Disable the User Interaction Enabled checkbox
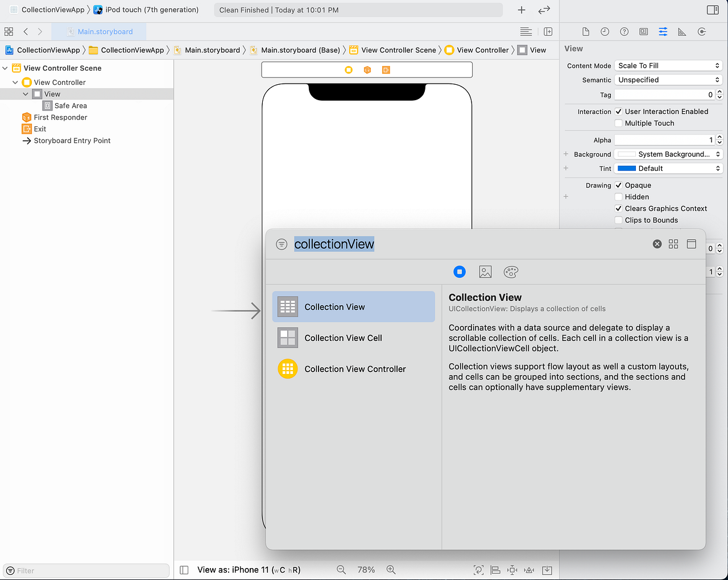The image size is (728, 580). pos(618,111)
